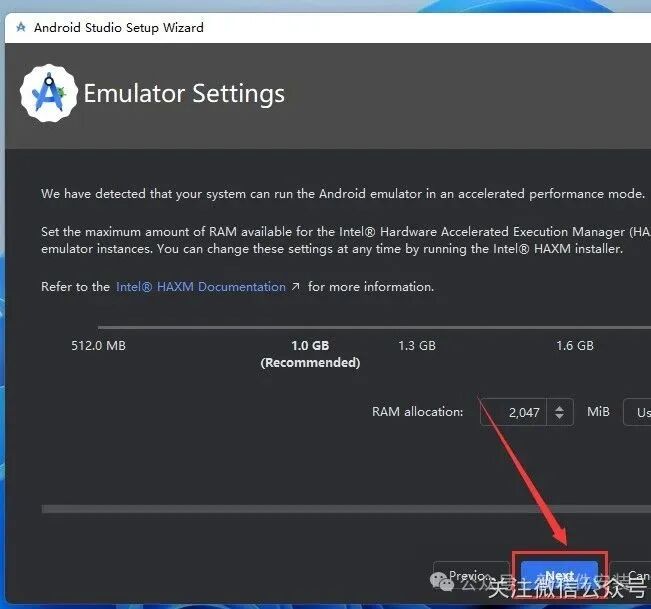Click the Next button
This screenshot has height=609, width=651.
click(x=559, y=575)
